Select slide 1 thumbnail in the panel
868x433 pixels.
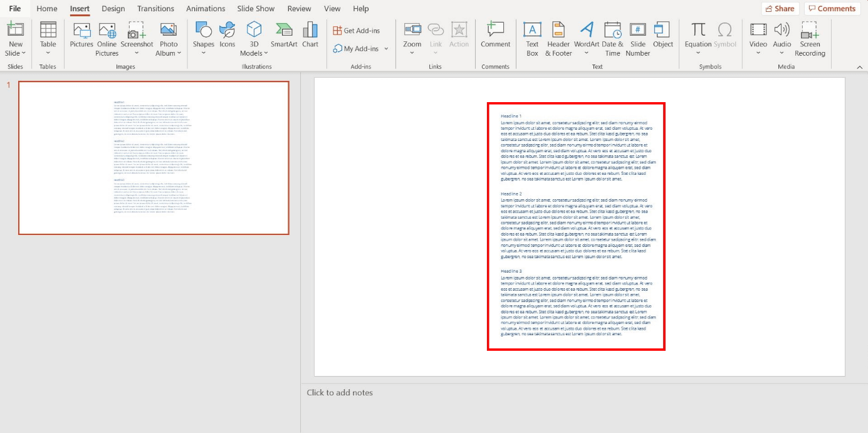[x=154, y=157]
